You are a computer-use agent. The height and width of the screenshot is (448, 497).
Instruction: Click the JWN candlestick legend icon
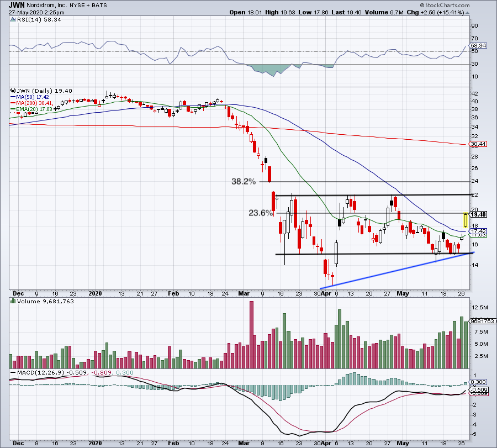pyautogui.click(x=13, y=91)
